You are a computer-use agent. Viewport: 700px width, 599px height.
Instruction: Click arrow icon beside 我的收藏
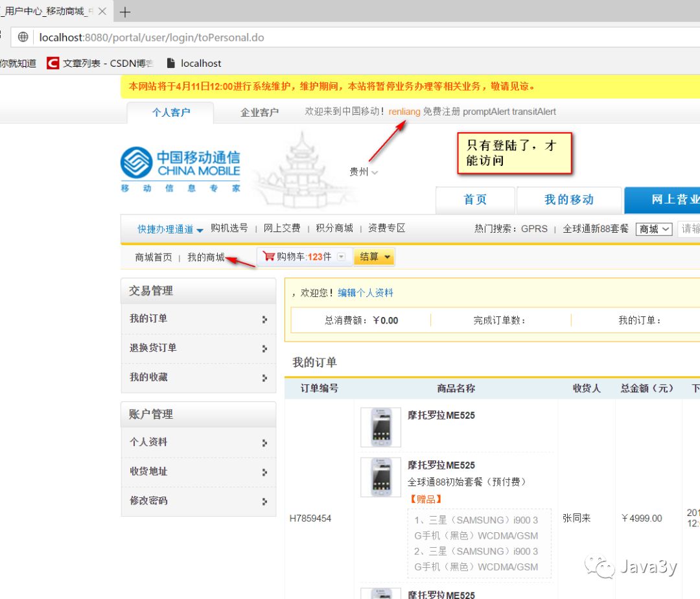[264, 378]
